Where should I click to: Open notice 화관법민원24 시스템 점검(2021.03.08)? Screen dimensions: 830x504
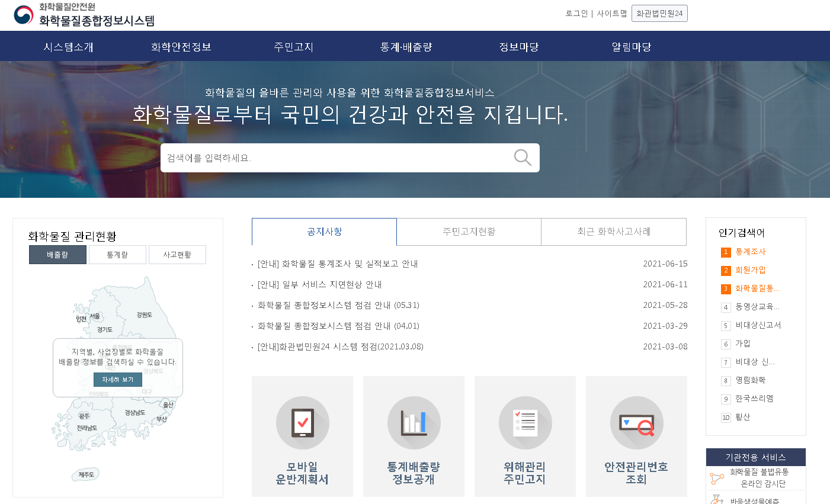click(341, 346)
